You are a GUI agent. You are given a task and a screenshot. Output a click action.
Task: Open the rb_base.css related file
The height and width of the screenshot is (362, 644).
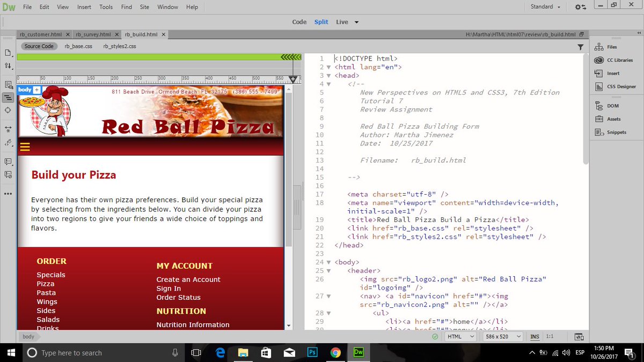(x=78, y=46)
